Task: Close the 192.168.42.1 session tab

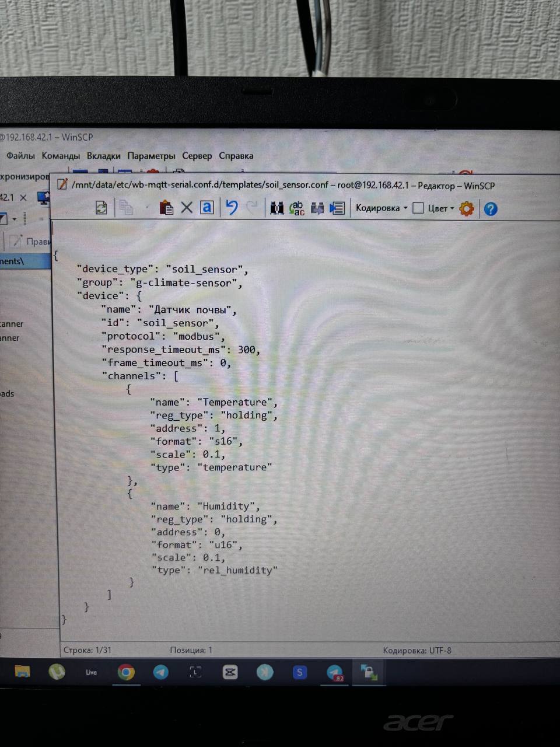Action: 23,198
